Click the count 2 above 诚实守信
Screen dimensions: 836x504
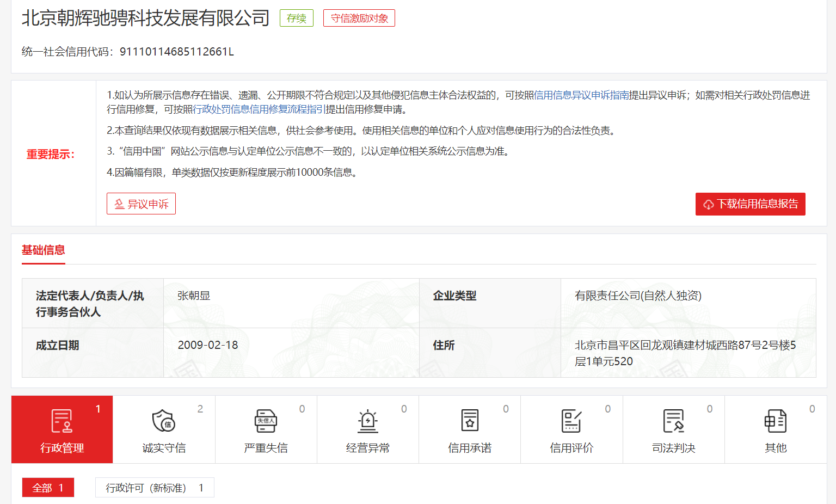coord(200,409)
